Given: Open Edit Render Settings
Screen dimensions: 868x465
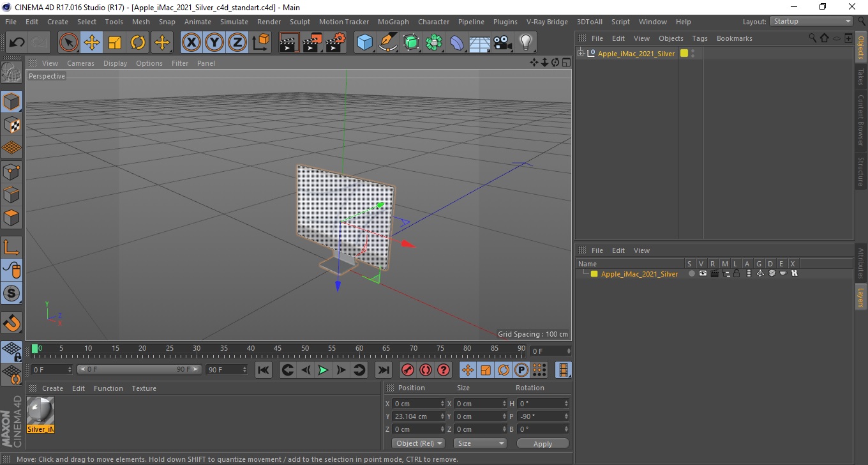Looking at the screenshot, I should point(336,43).
